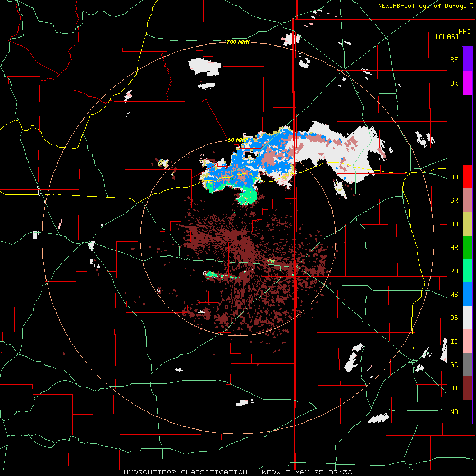
Task: Select the dusty pink GR graupel swatch
Action: coord(467,200)
